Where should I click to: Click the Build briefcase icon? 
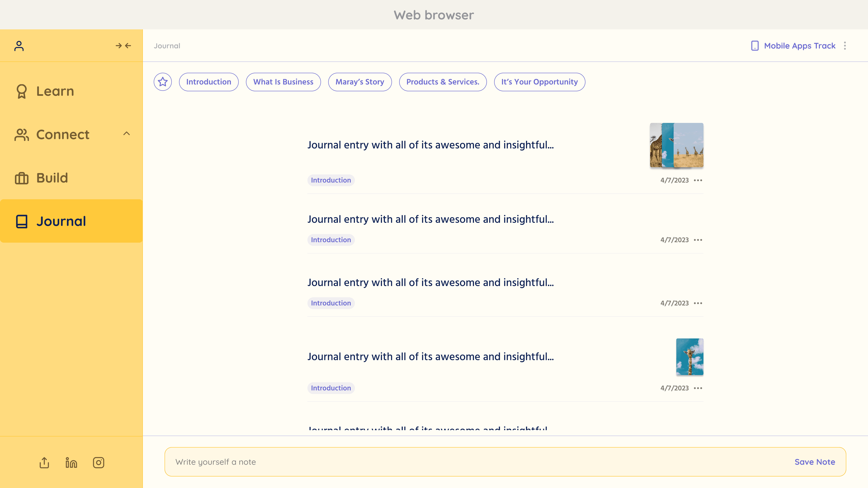coord(21,178)
